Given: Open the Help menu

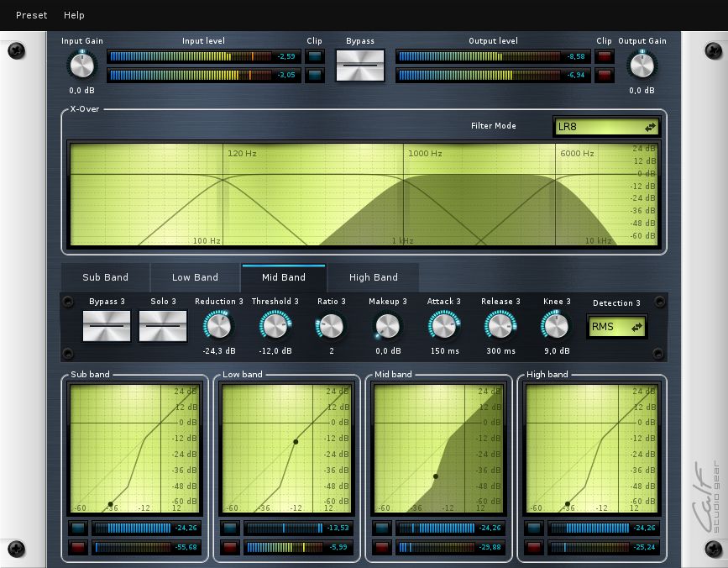Looking at the screenshot, I should point(74,15).
